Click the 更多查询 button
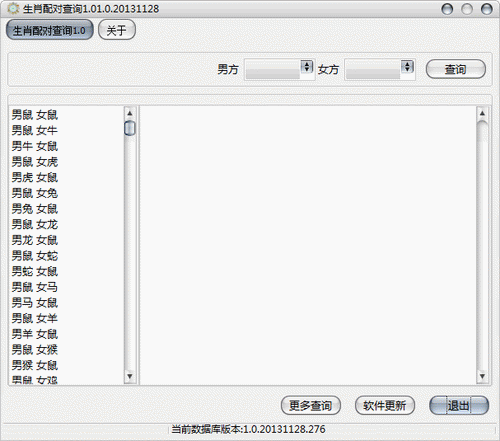The height and width of the screenshot is (441, 500). [311, 405]
